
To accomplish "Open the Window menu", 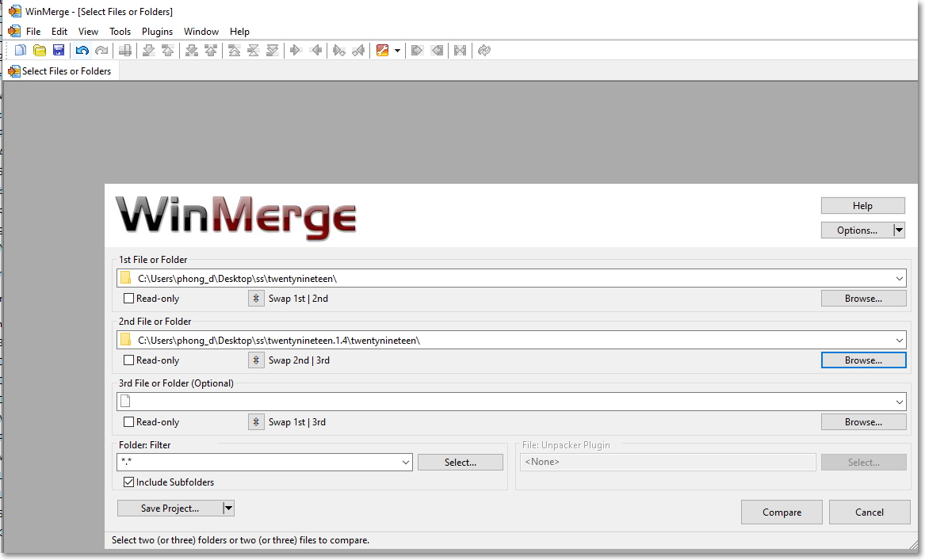I will pyautogui.click(x=201, y=31).
